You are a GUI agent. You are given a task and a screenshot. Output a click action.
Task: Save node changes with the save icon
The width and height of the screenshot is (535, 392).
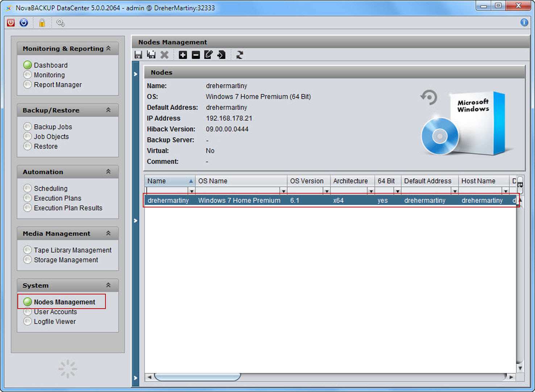pos(138,55)
